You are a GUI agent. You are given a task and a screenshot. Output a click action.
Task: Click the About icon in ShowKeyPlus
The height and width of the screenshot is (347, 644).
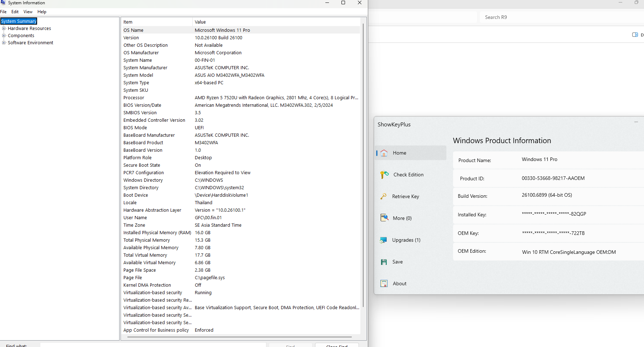(x=384, y=283)
